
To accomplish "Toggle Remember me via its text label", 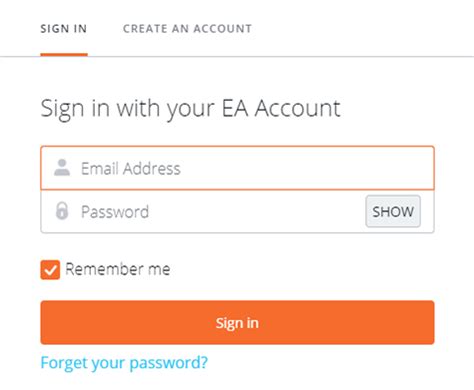I will [118, 269].
